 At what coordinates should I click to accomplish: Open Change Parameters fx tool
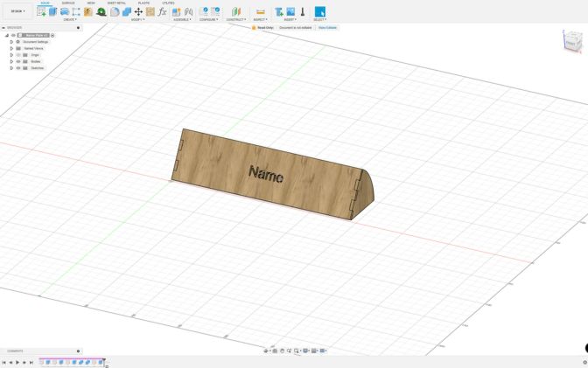click(x=162, y=11)
